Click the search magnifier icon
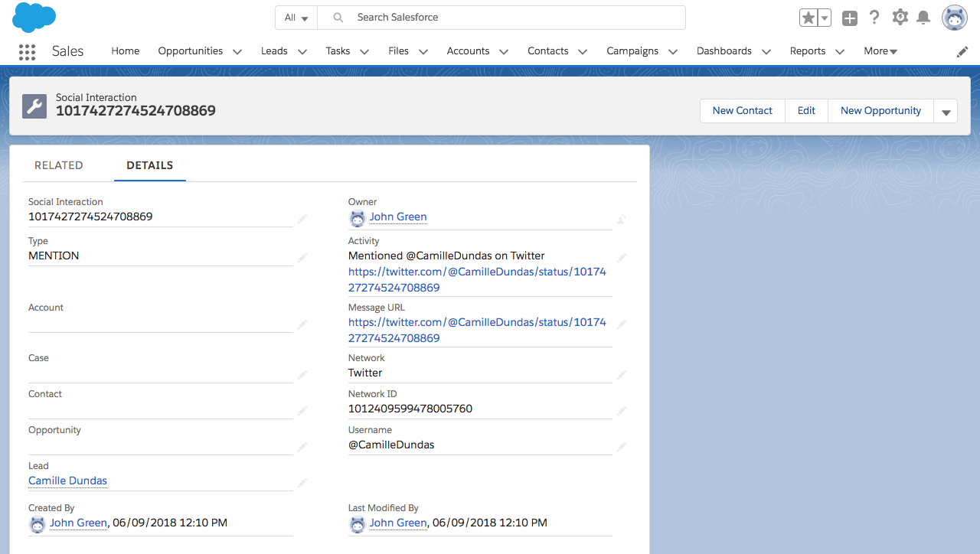The image size is (980, 554). (338, 18)
